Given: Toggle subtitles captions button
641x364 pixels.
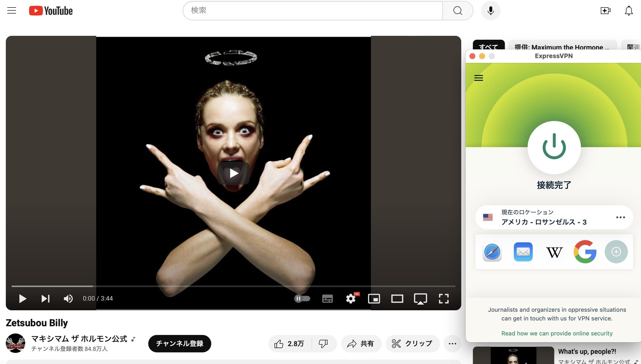Looking at the screenshot, I should pyautogui.click(x=328, y=298).
